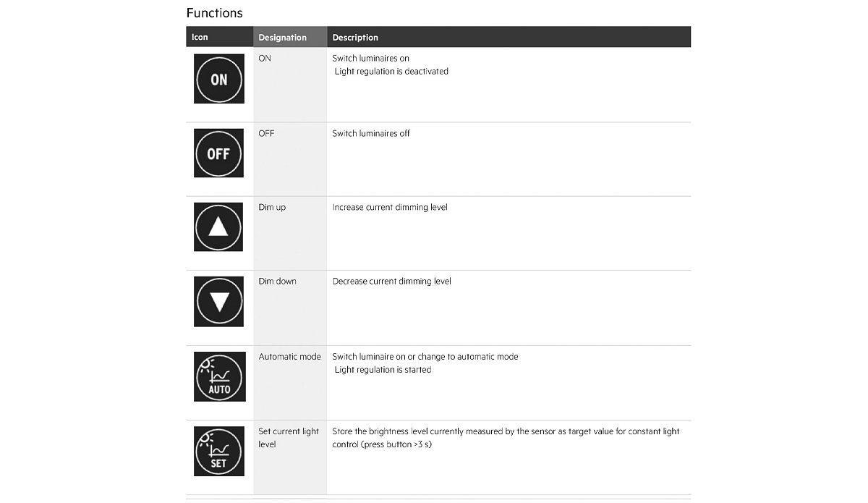Select the Designation column header
The image size is (868, 503).
(x=283, y=38)
